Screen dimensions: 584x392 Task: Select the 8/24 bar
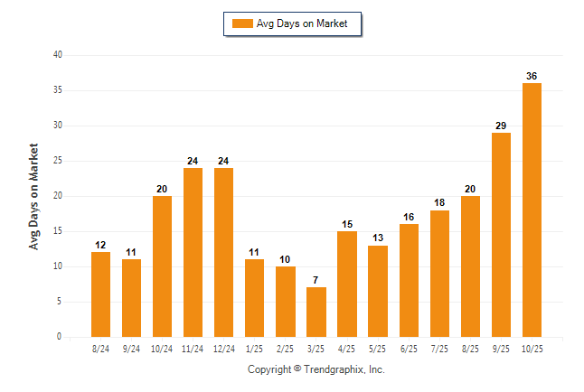pyautogui.click(x=101, y=294)
